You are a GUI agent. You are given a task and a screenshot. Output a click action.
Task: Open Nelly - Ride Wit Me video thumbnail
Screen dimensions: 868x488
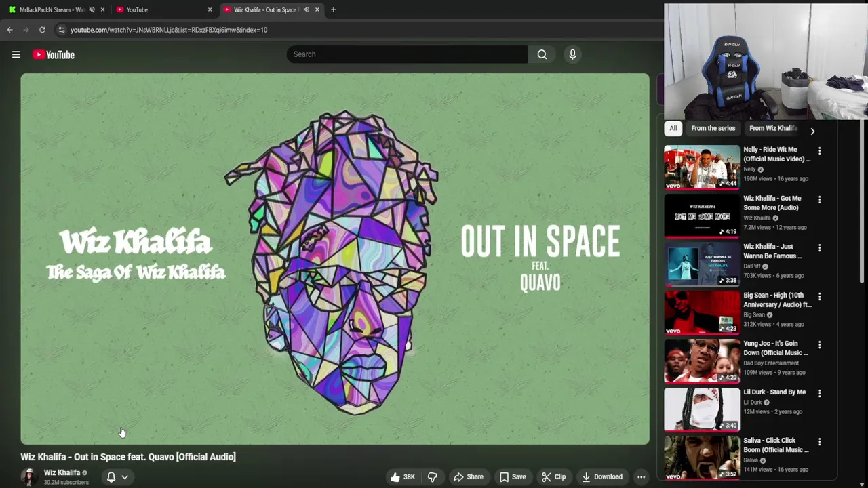tap(702, 167)
